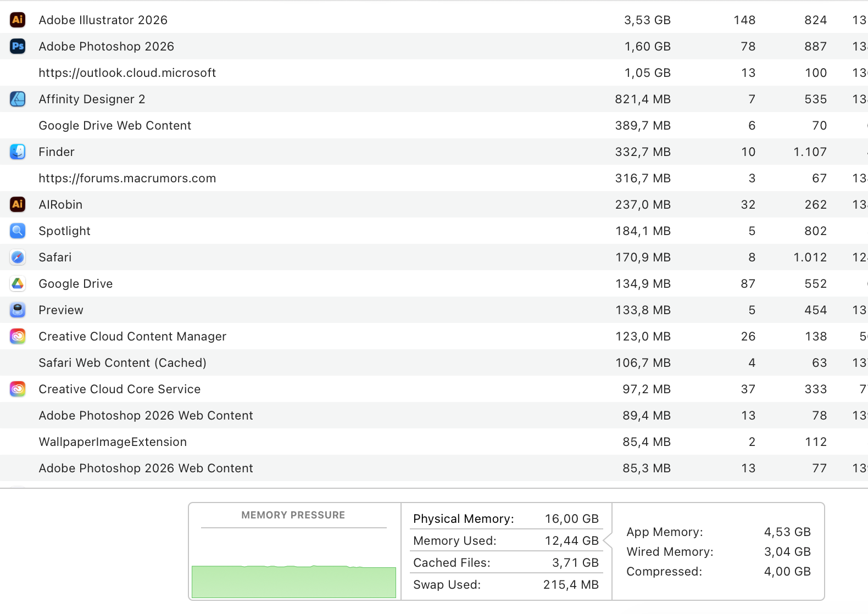Click Finder's "1.107" ports value

pos(810,152)
